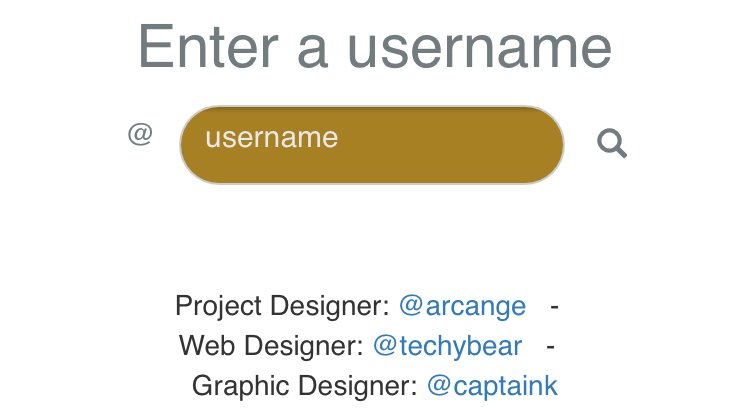Viewport: 750px width, 418px height.
Task: Visit the Graphic Designer's account link
Action: tap(492, 386)
